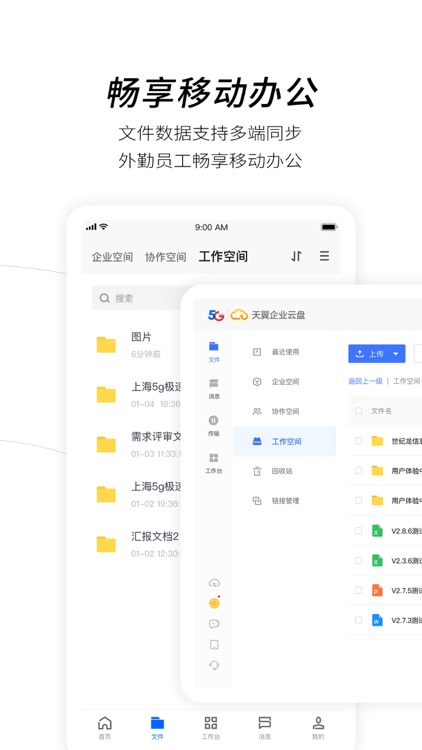Open the 世纪龙信息 folder in the desktop list

407,441
